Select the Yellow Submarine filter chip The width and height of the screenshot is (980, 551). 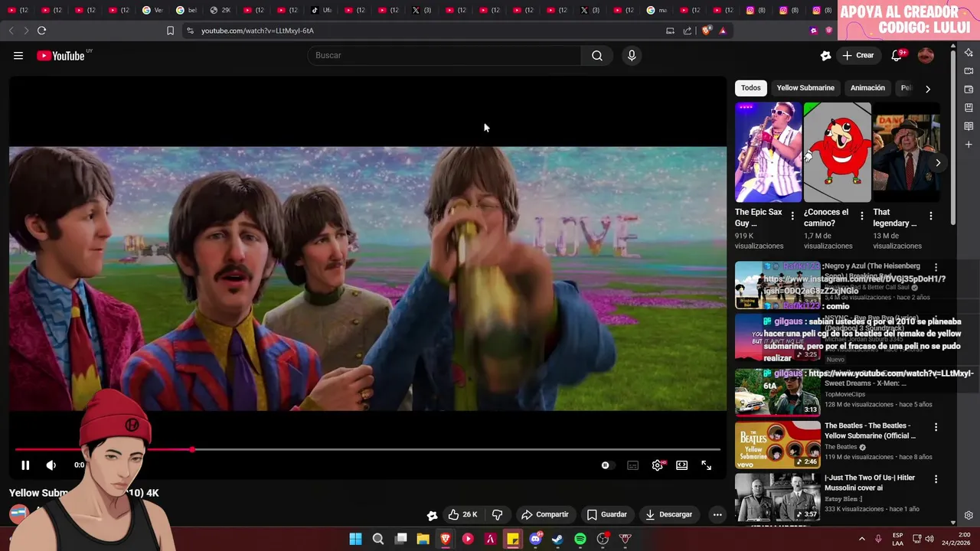pos(805,88)
